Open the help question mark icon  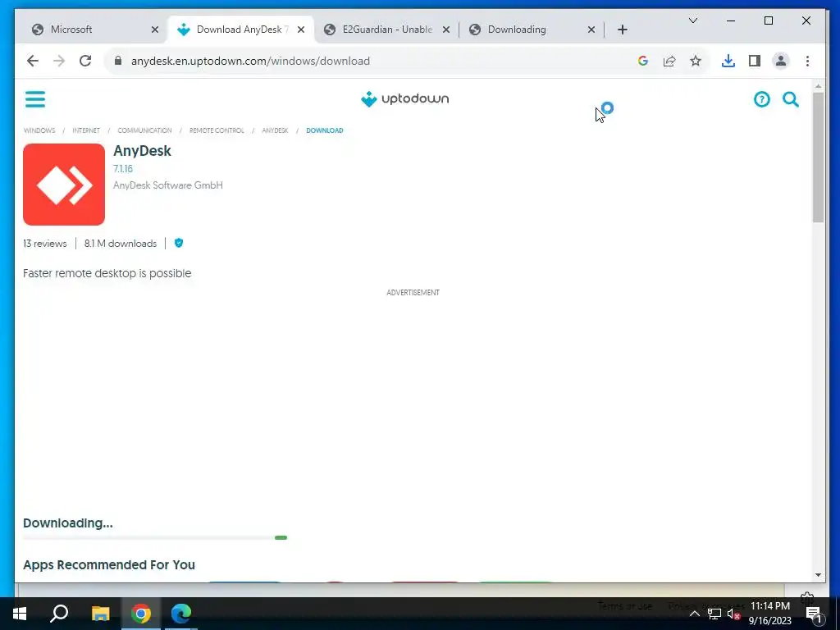[x=761, y=99]
